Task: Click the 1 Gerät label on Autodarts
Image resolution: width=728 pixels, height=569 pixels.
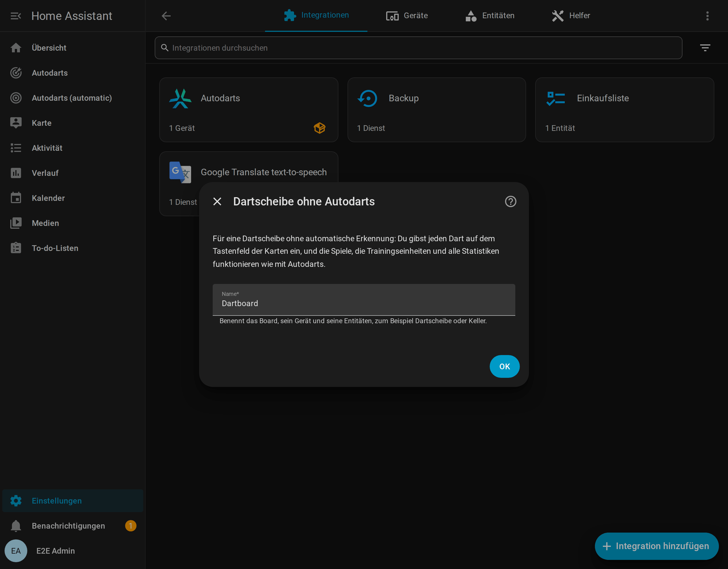Action: 182,128
